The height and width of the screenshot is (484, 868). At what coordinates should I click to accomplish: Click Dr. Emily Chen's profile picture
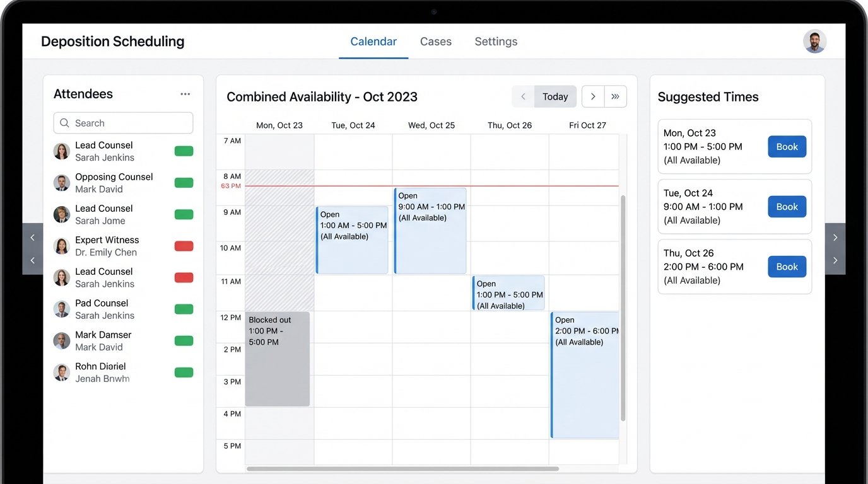pyautogui.click(x=61, y=246)
